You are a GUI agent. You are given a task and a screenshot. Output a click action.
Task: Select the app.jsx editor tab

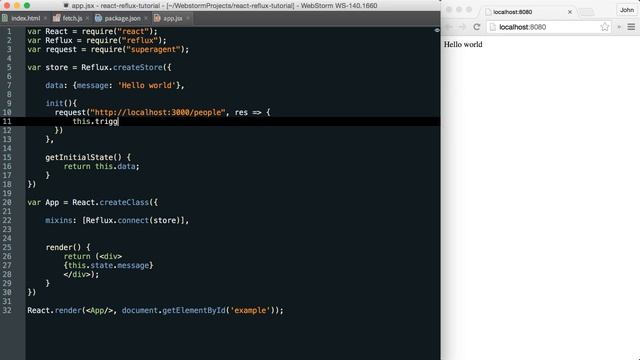(173, 18)
